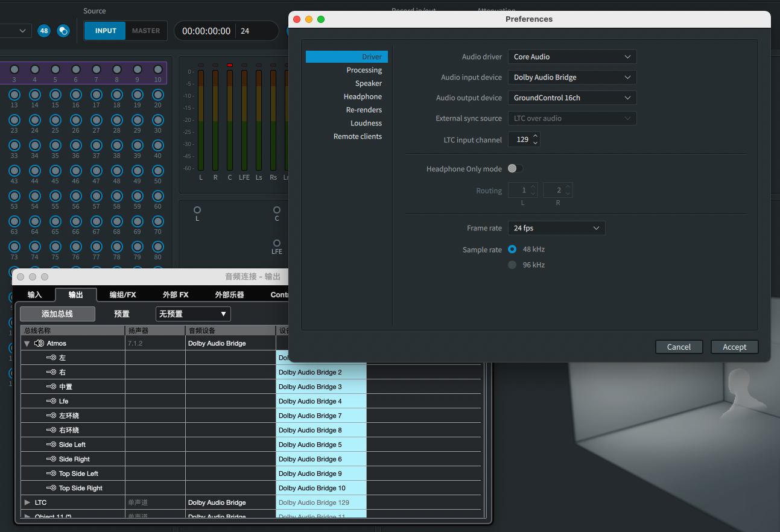
Task: Switch to the 编组/FX tab
Action: 122,295
